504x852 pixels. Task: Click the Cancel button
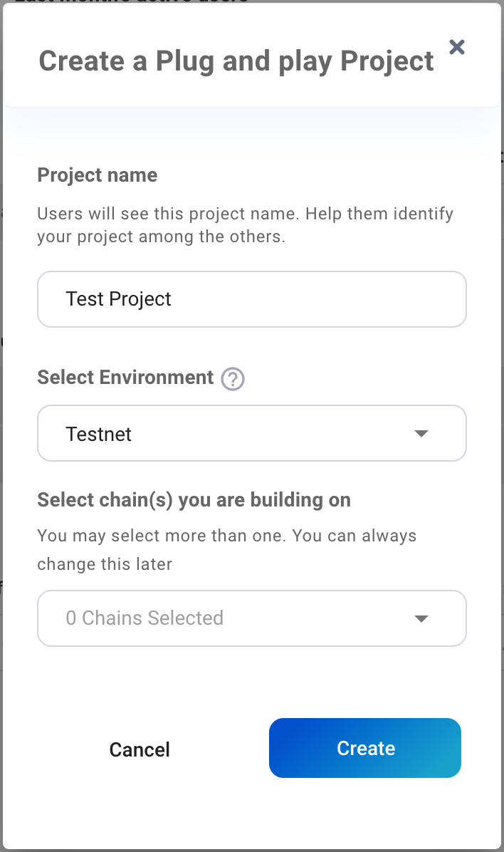click(140, 749)
